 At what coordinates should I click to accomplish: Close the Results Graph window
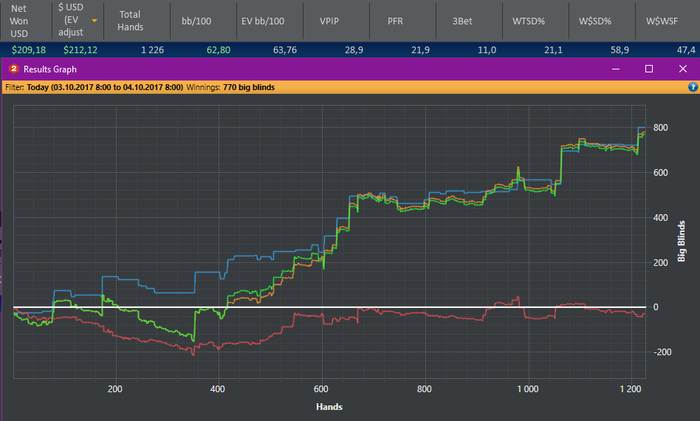coord(683,69)
